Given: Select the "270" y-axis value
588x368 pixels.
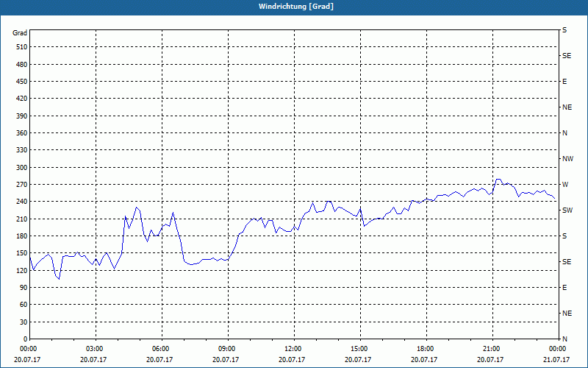Looking at the screenshot, I should (22, 185).
